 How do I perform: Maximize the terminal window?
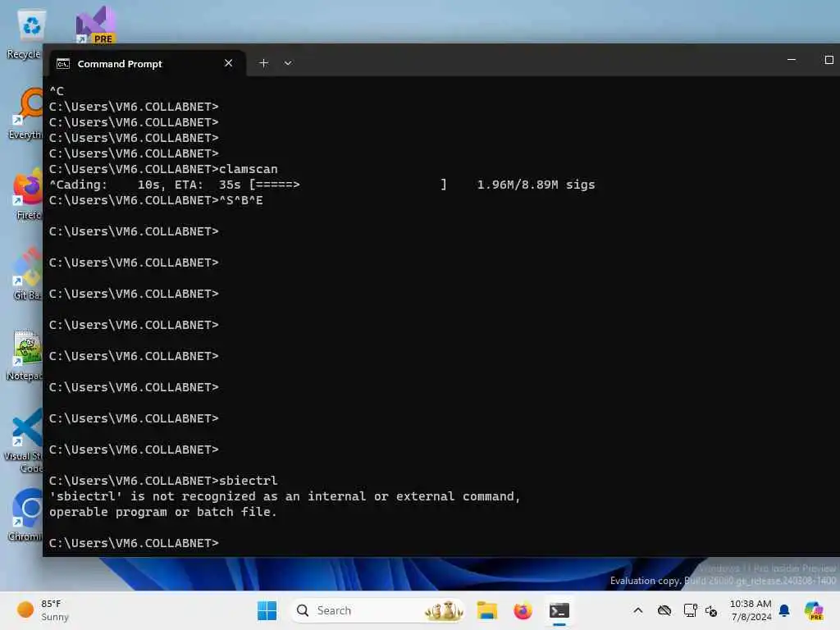pyautogui.click(x=829, y=59)
